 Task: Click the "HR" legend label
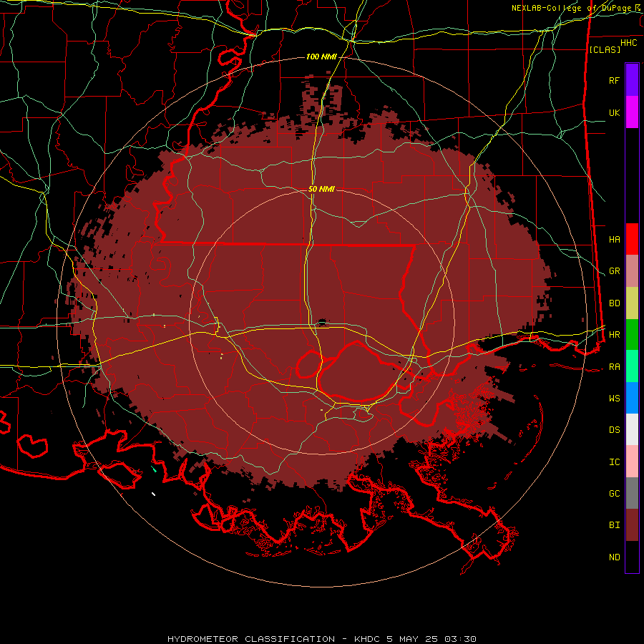614,335
